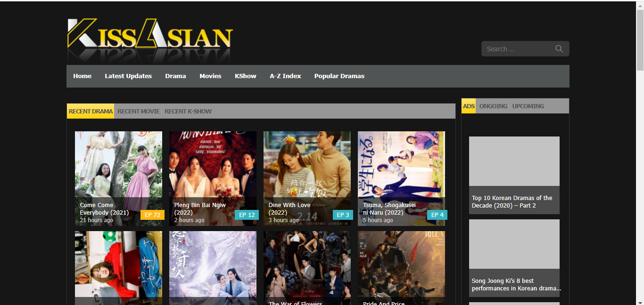This screenshot has width=644, height=305.
Task: Click '3 hours ago' timestamp
Action: (283, 220)
